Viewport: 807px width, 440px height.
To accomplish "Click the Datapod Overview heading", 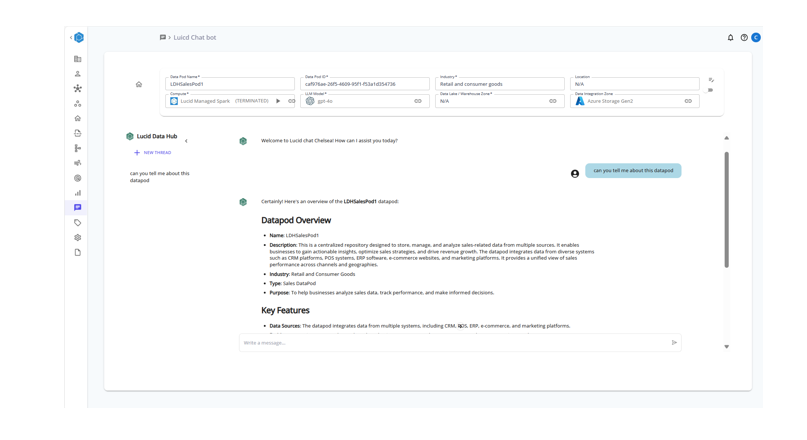I will 296,220.
